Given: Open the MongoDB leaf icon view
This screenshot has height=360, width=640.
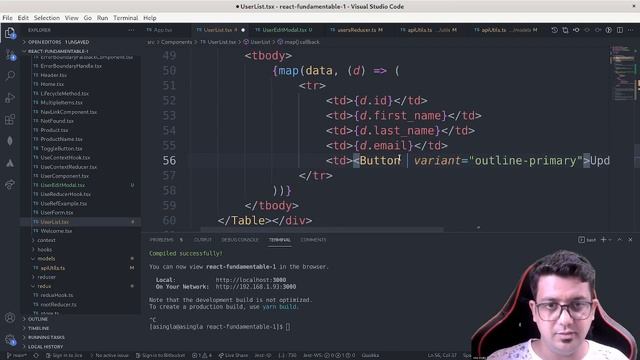Looking at the screenshot, I should point(10,141).
